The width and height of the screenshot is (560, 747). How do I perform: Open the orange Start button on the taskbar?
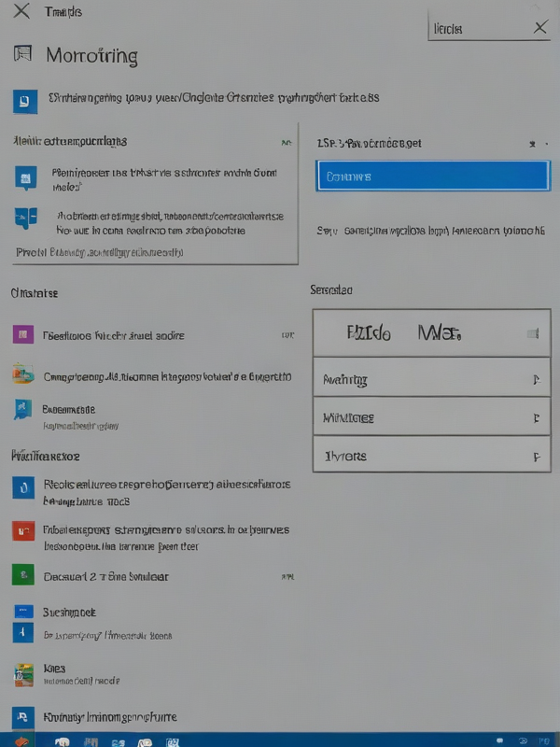click(x=21, y=740)
